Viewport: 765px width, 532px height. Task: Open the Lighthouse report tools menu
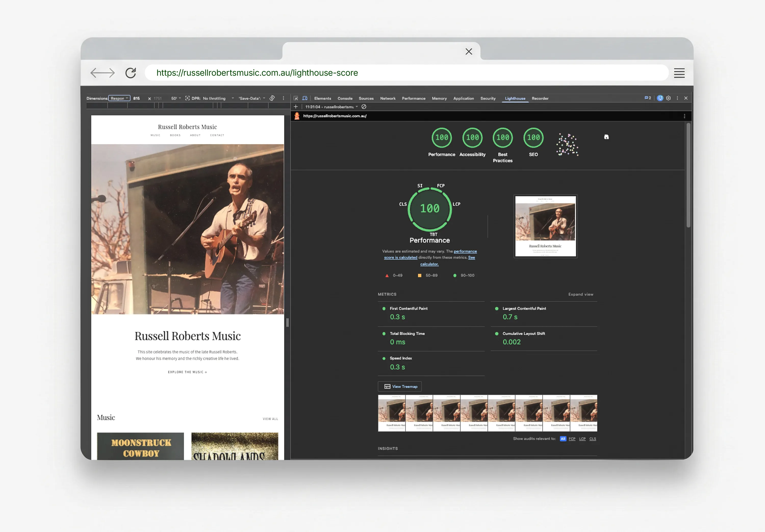[x=684, y=116]
